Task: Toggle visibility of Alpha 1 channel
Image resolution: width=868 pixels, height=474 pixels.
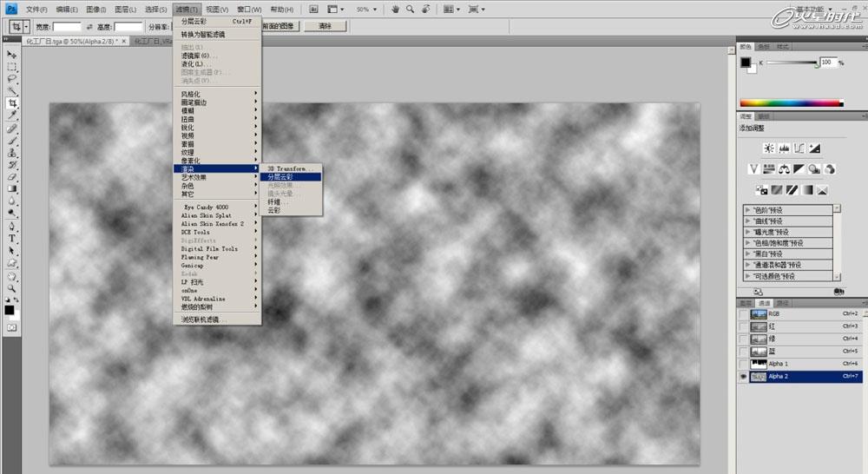Action: click(x=744, y=364)
